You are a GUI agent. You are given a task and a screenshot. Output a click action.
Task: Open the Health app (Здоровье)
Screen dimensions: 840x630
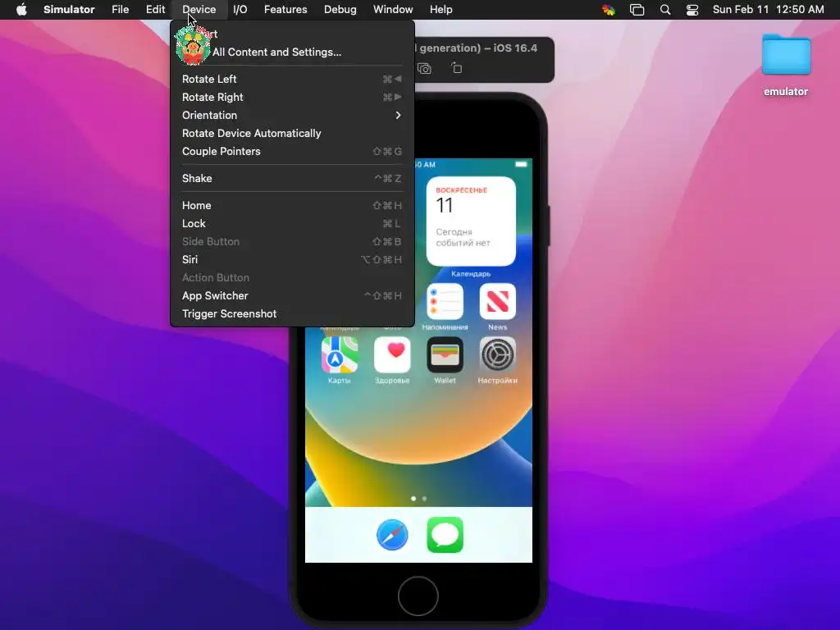tap(392, 354)
